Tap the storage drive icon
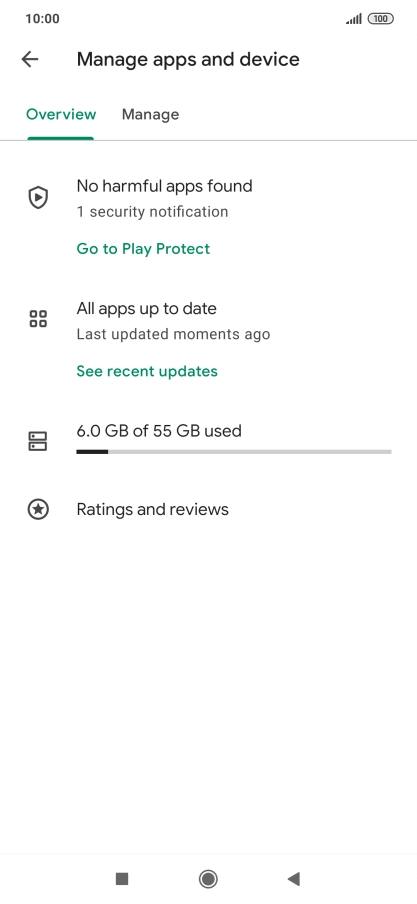Image resolution: width=417 pixels, height=904 pixels. (38, 441)
